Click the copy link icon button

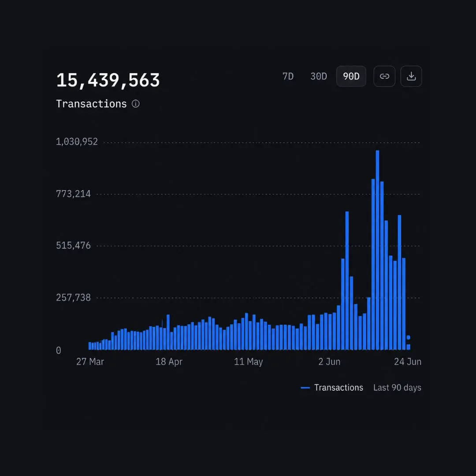tap(384, 76)
